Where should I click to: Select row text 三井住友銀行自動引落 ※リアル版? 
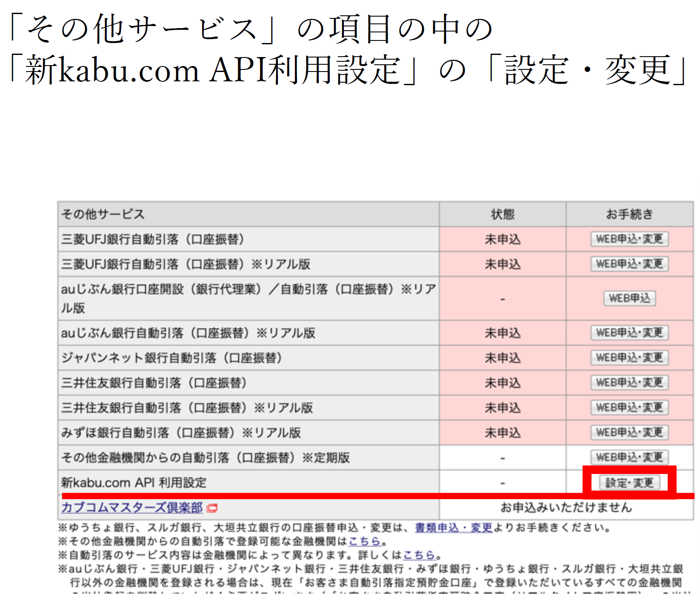pyautogui.click(x=187, y=408)
